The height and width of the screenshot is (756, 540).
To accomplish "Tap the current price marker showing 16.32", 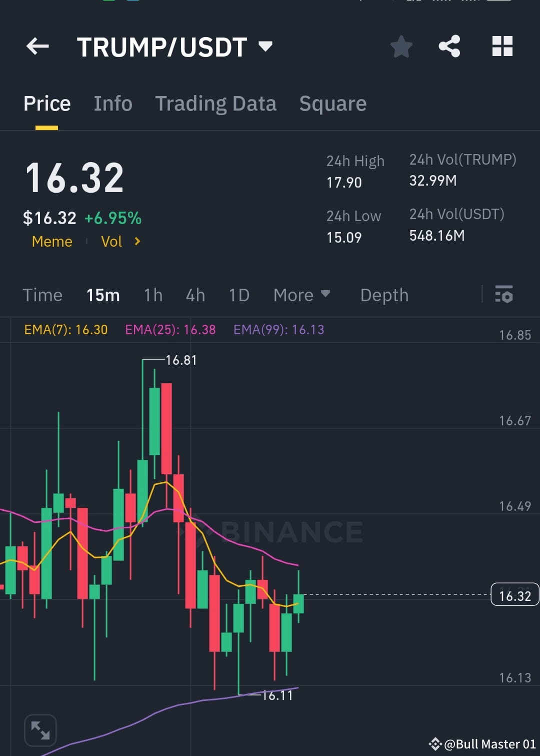I will pos(514,595).
